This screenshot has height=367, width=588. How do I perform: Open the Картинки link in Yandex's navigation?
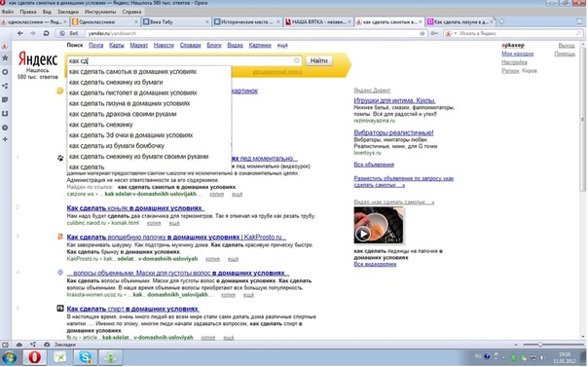[260, 46]
